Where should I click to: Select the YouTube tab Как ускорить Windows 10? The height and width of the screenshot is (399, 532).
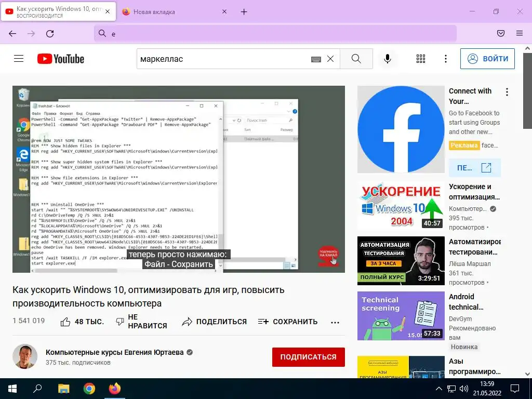coord(58,11)
